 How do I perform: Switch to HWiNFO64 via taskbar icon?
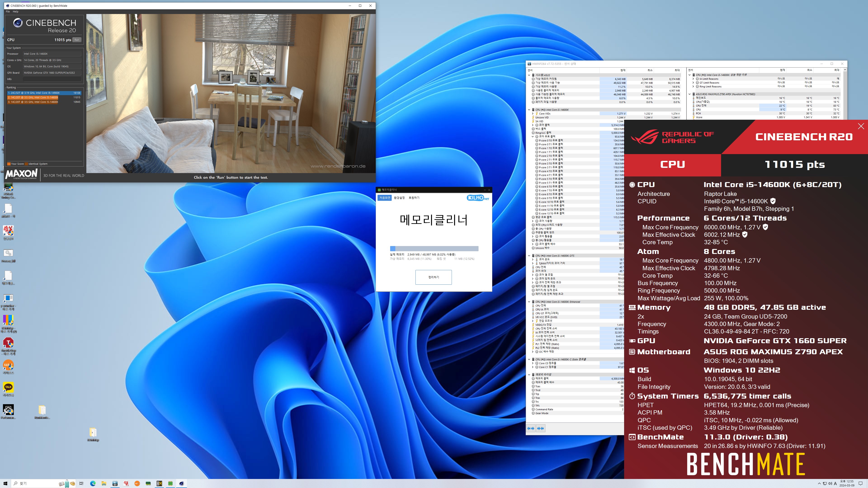pos(115,483)
